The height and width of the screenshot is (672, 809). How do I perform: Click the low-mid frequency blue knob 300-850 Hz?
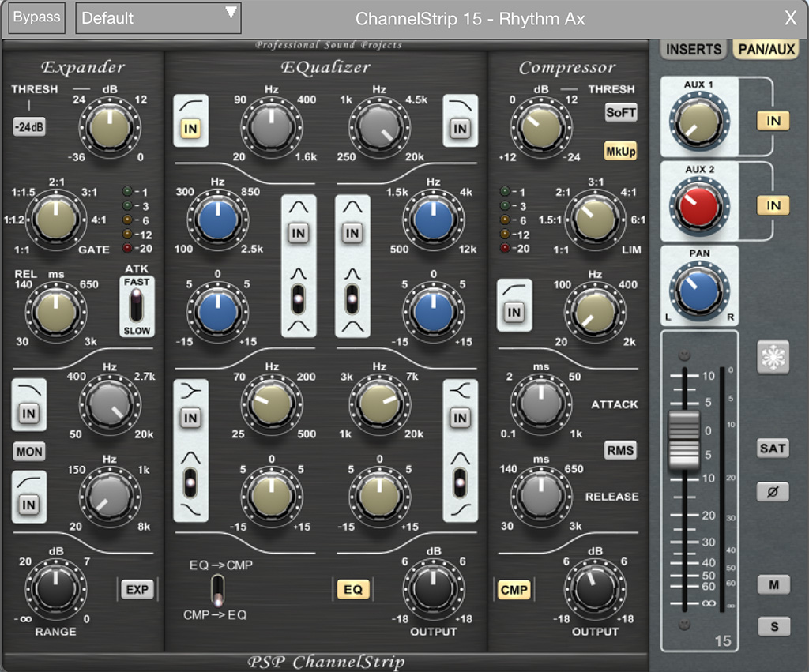coord(218,220)
